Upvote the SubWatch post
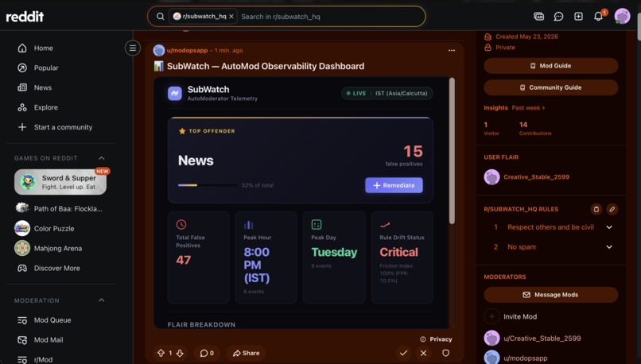641x364 pixels. [161, 353]
